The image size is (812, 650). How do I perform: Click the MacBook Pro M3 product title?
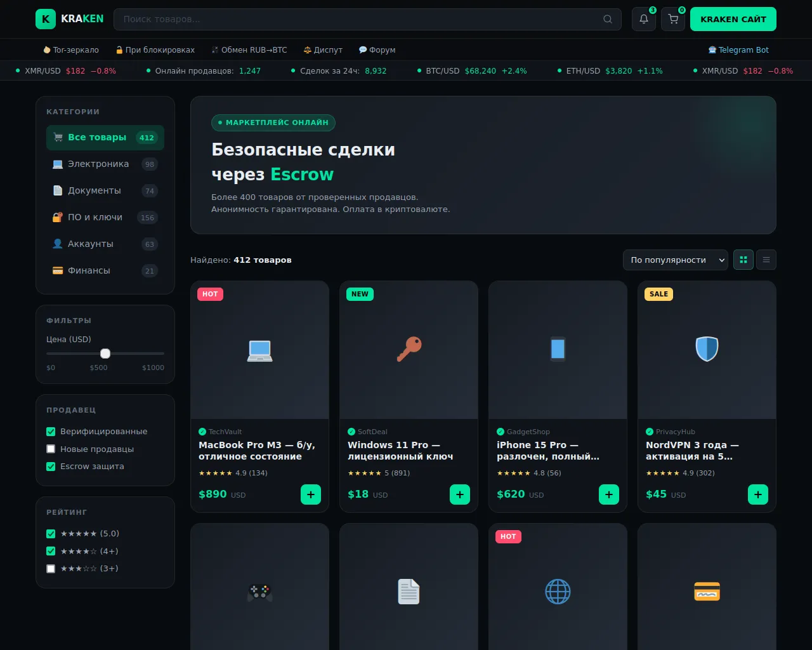(x=257, y=451)
